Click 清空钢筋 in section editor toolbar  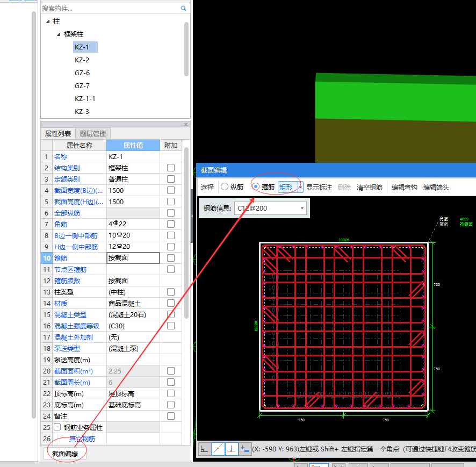pos(370,187)
